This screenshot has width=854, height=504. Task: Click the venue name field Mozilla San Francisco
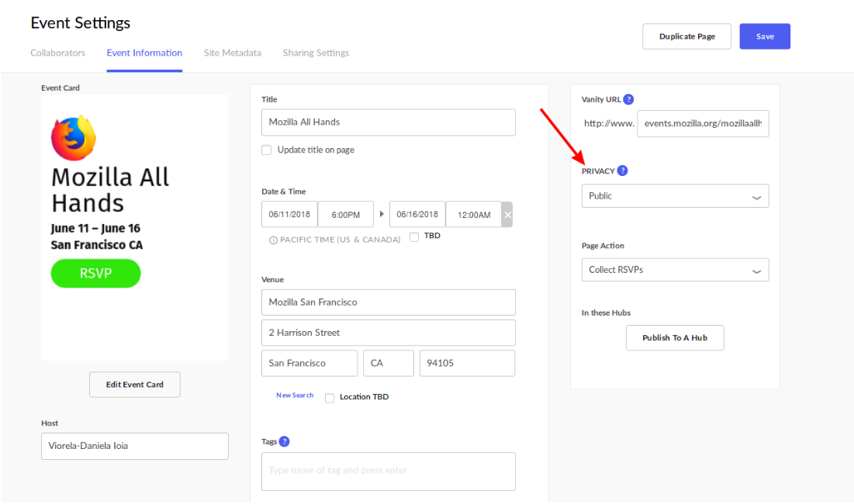coord(389,302)
